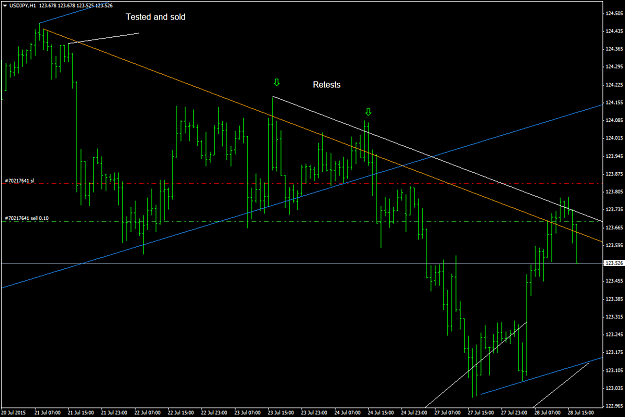
Task: Click the 124.505 price axis label
Action: (x=614, y=13)
